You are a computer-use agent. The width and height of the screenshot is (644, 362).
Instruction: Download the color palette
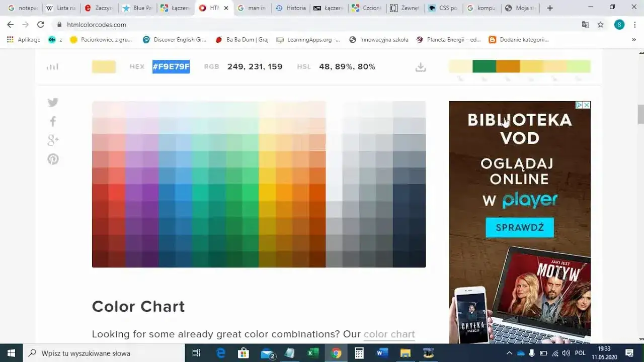coord(421,66)
